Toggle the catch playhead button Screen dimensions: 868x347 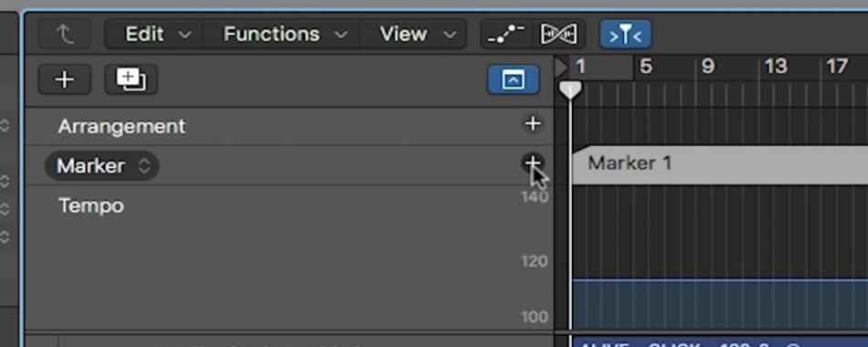point(626,35)
